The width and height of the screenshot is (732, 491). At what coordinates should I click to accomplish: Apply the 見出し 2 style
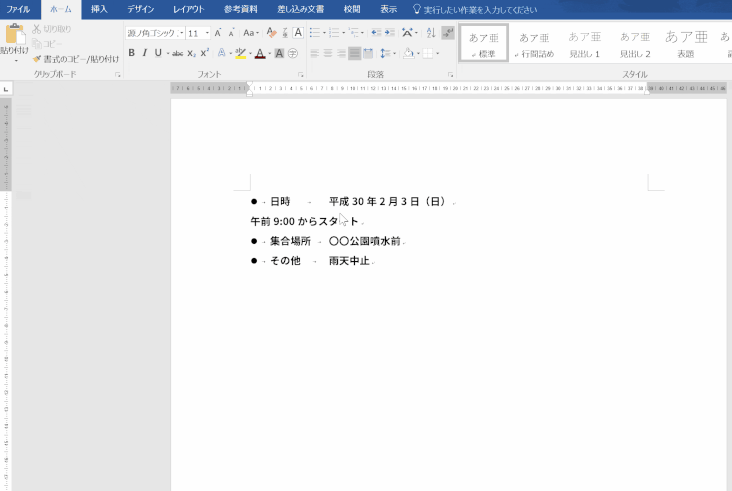point(635,43)
